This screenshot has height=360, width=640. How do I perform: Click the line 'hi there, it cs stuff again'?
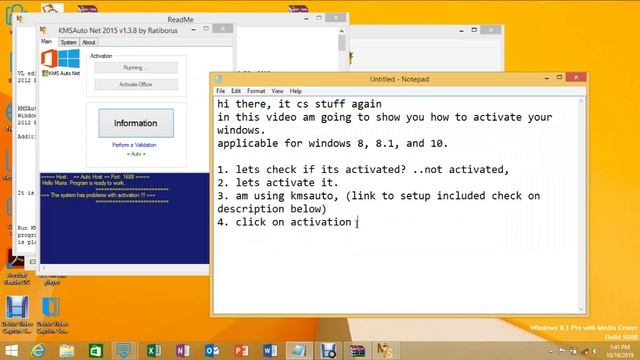[x=299, y=104]
